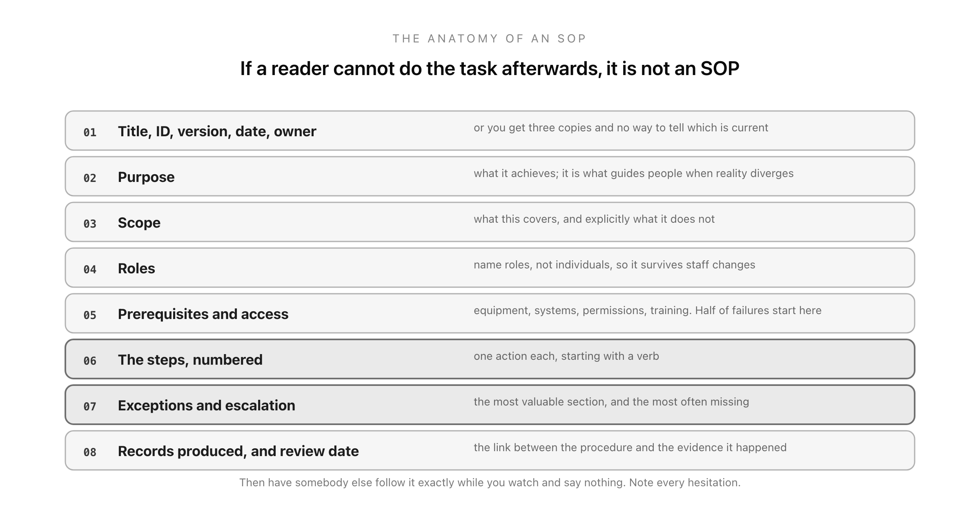Click the text "one action each, starting with a verb"

566,356
